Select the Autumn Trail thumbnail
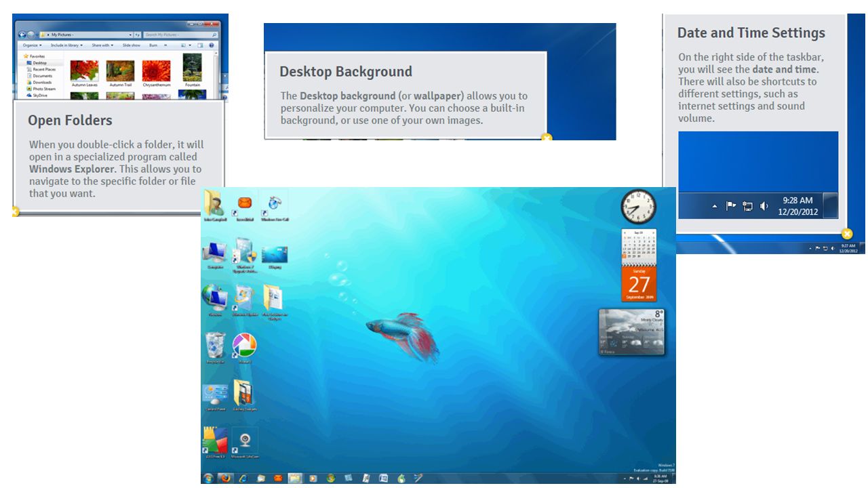 point(120,70)
